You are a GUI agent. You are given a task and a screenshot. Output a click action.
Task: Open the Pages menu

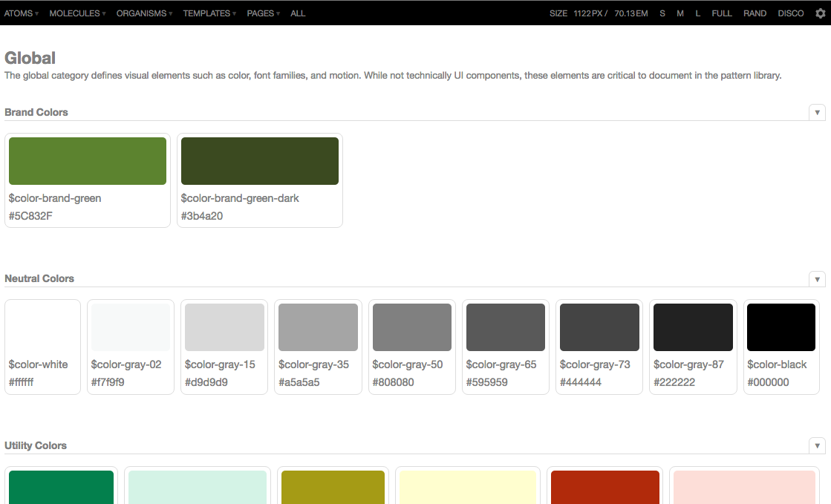[x=263, y=13]
